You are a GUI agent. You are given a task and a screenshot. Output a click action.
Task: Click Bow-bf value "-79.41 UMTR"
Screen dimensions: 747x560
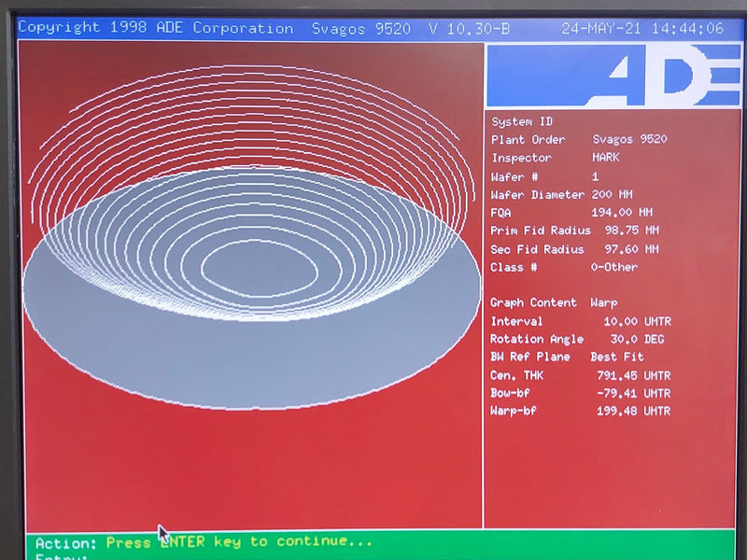tap(634, 393)
